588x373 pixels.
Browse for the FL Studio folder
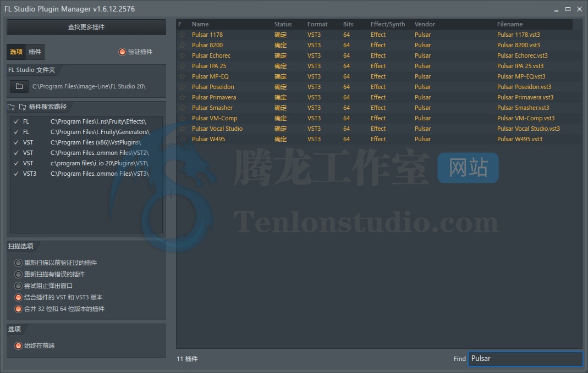[19, 86]
